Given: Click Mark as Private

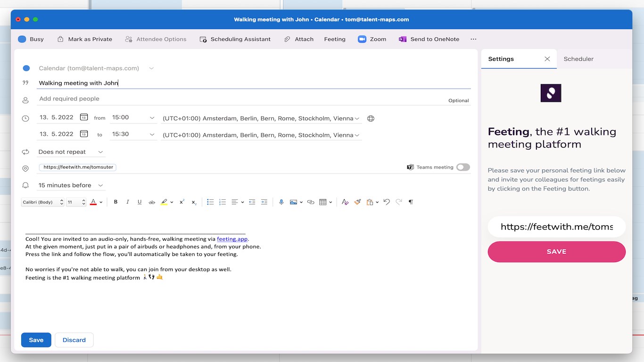Looking at the screenshot, I should click(85, 39).
